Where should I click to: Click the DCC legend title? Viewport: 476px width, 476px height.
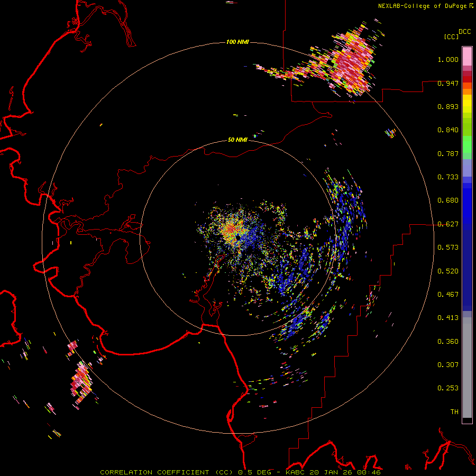pyautogui.click(x=465, y=32)
